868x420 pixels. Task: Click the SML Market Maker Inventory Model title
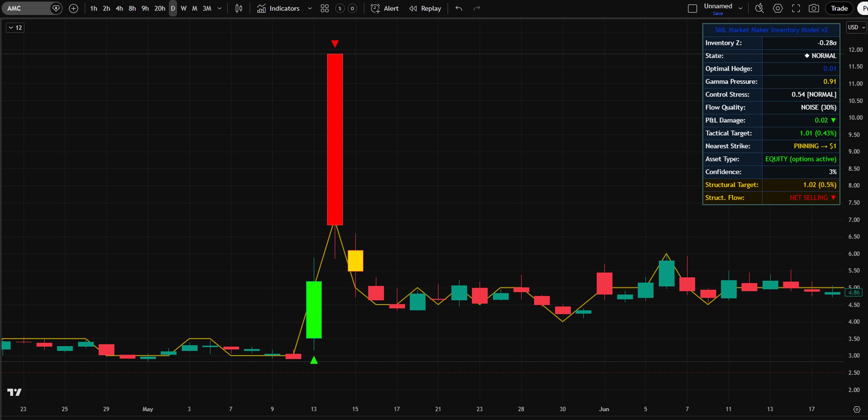(x=771, y=30)
